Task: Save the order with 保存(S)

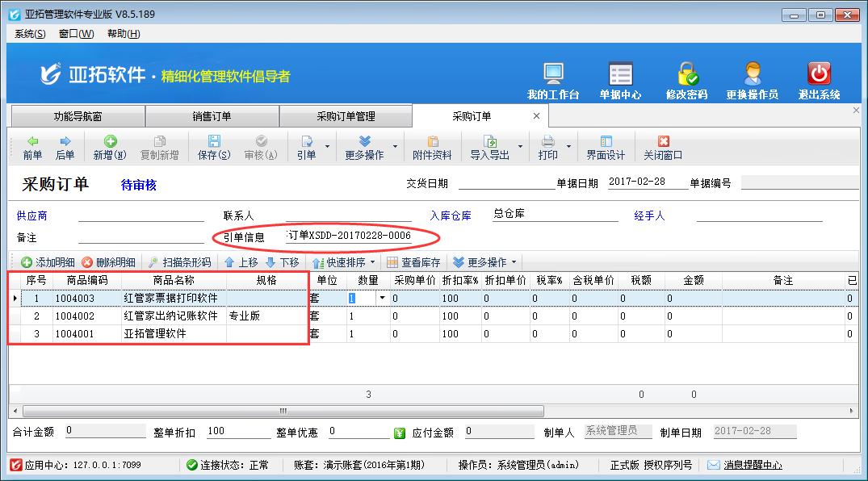Action: coord(214,148)
